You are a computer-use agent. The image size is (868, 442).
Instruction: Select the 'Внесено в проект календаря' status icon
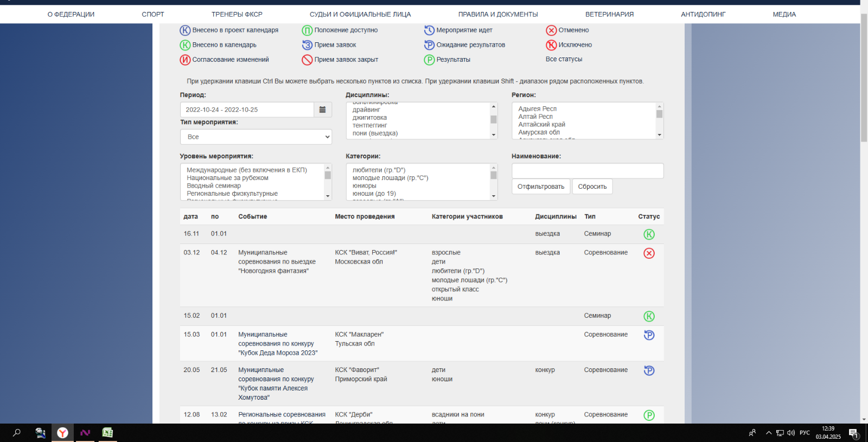click(x=185, y=30)
